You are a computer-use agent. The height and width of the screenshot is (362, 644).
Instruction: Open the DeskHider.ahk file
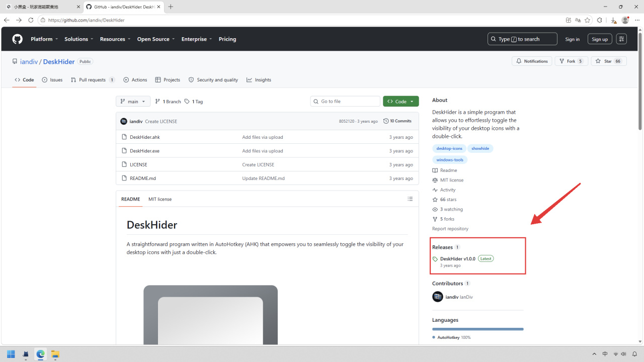(x=145, y=137)
